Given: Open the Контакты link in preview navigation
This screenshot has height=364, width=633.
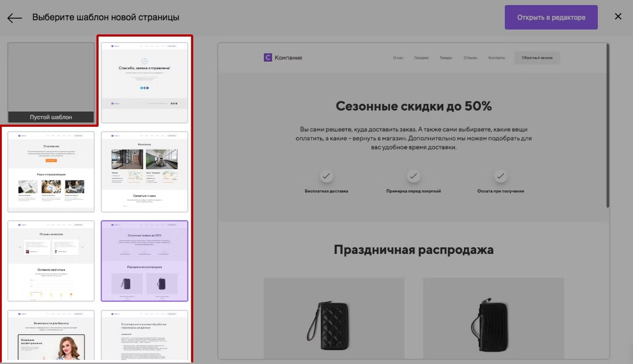Looking at the screenshot, I should point(497,58).
